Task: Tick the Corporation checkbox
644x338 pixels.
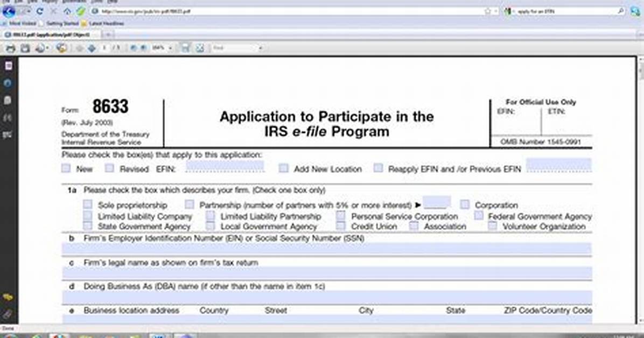Action: pos(465,204)
